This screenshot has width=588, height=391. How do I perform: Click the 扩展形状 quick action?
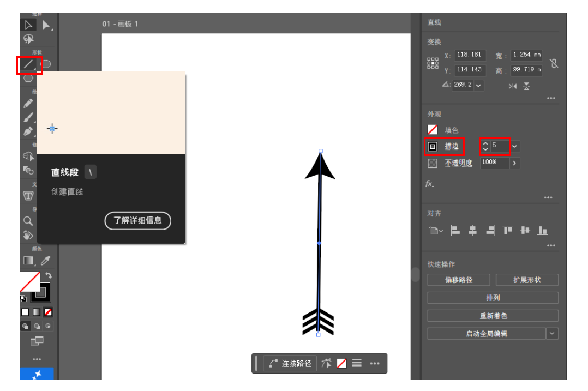point(527,280)
